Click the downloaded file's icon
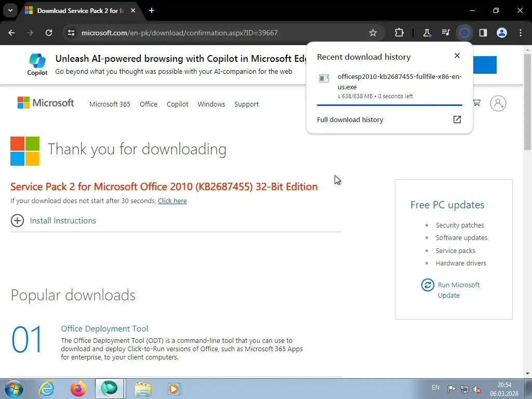The image size is (532, 399). pos(324,78)
